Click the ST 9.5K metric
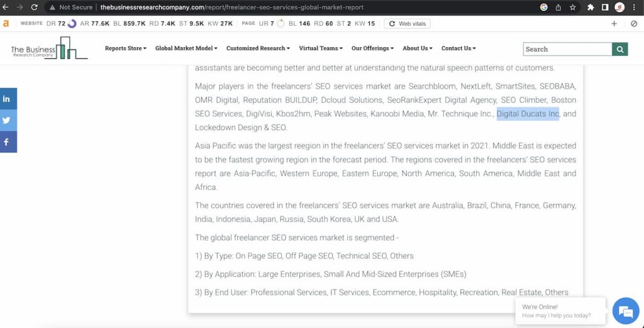 click(191, 23)
